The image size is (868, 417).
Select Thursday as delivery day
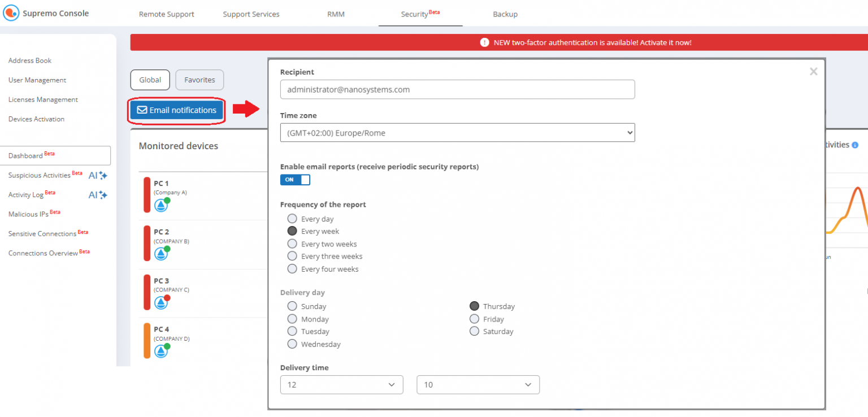click(x=474, y=306)
